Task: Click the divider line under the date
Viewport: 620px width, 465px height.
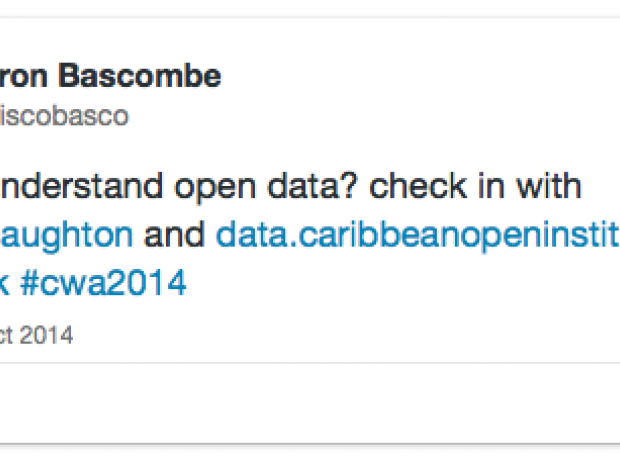Action: (x=300, y=362)
